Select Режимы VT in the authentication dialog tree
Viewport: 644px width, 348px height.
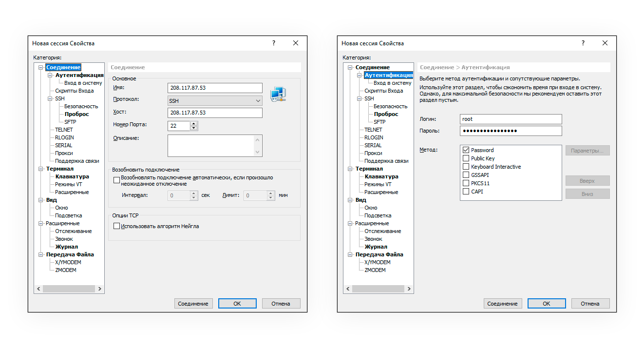click(378, 185)
